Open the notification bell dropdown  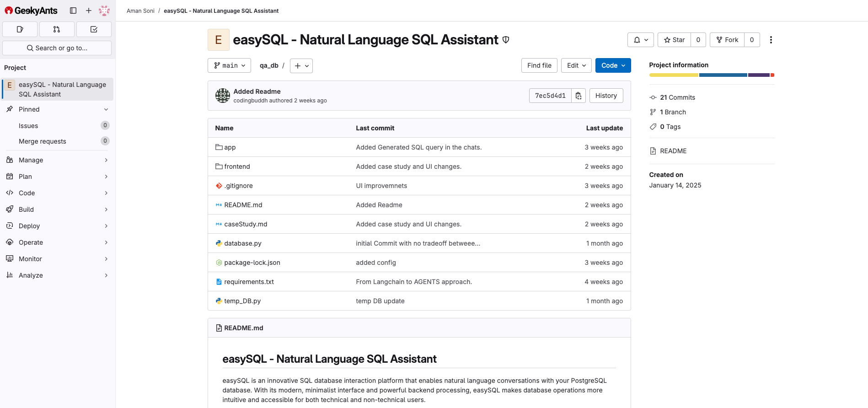[641, 40]
